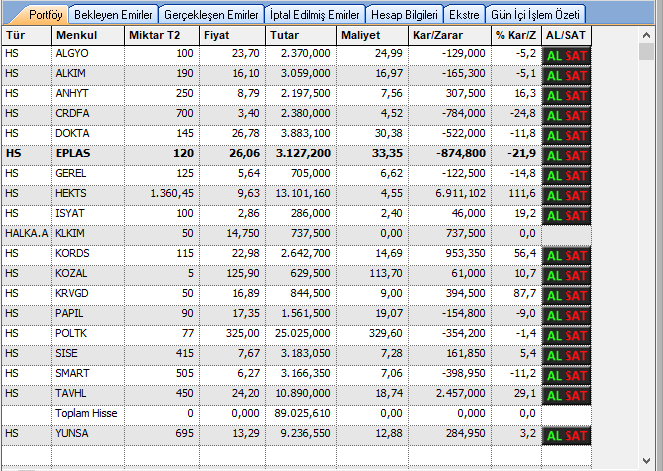Open the Bekleyen Emirler tab

(113, 15)
